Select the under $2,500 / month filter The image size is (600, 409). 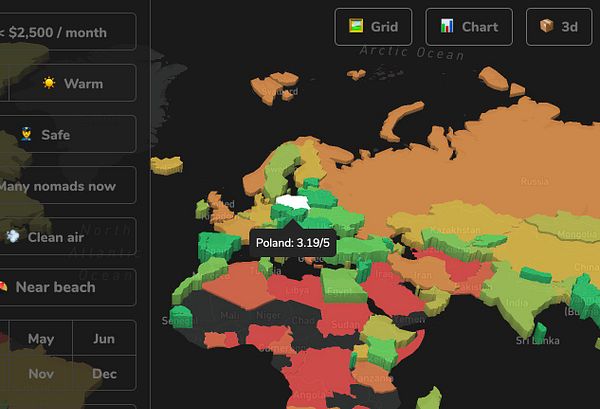(68, 32)
